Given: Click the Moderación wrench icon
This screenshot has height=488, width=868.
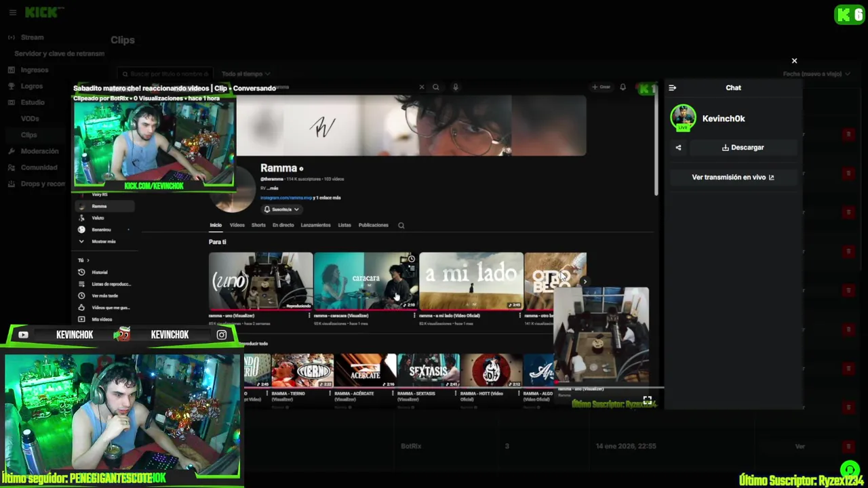Looking at the screenshot, I should [12, 151].
